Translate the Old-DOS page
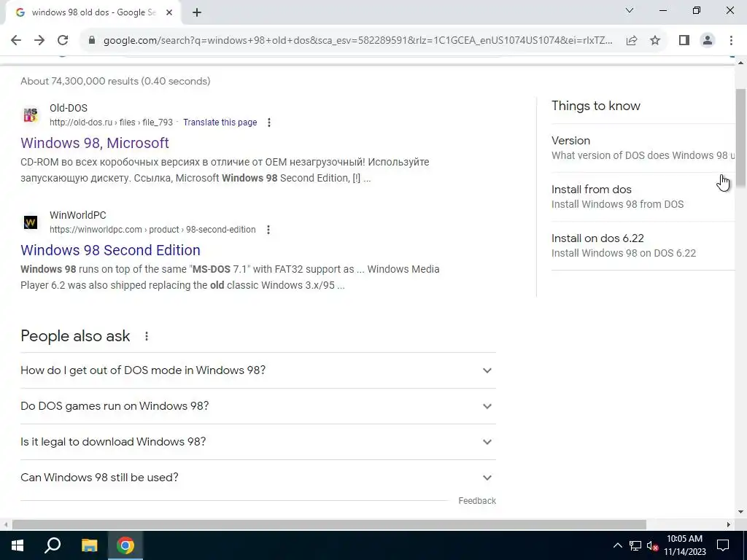Viewport: 747px width, 560px height. [x=220, y=122]
